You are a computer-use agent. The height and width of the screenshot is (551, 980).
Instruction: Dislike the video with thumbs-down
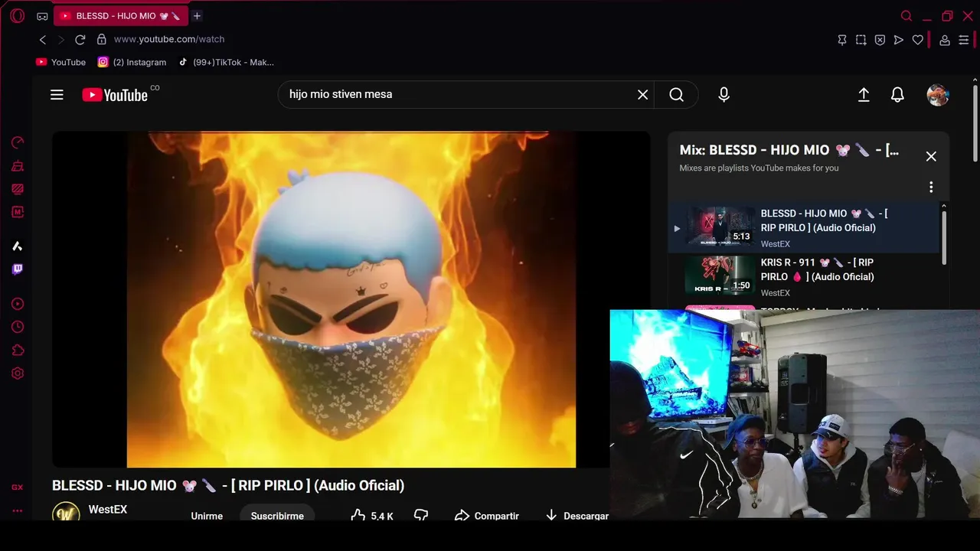[x=420, y=516]
